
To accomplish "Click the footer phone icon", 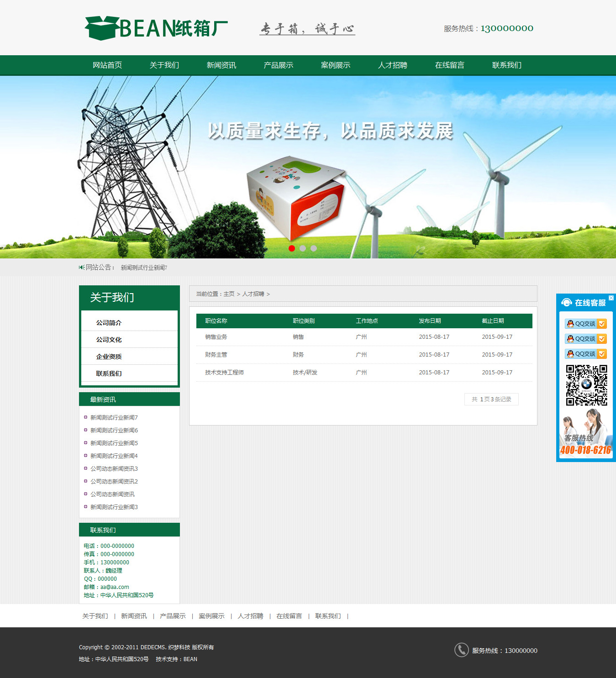I will [461, 650].
